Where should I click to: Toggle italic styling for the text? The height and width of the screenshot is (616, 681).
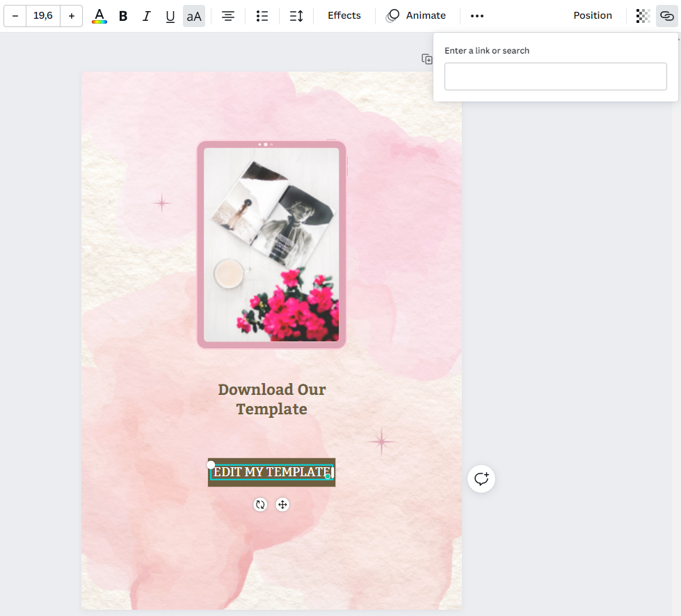pos(147,15)
